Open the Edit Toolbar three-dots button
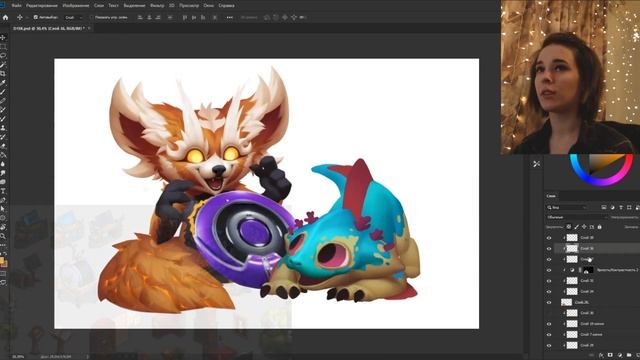The width and height of the screenshot is (640, 360). (3, 245)
